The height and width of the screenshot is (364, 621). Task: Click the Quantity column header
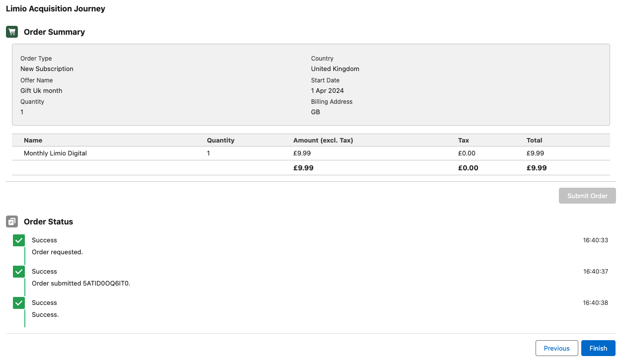(x=221, y=141)
